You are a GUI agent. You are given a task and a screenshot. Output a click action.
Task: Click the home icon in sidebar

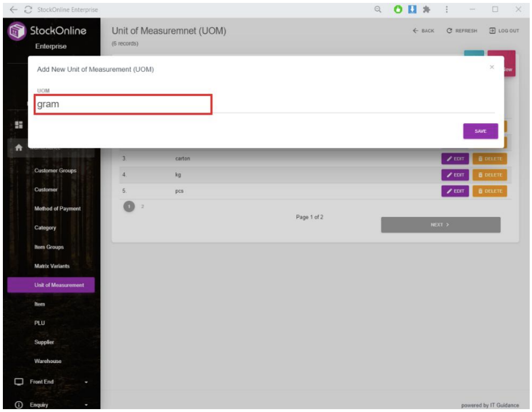coord(18,147)
